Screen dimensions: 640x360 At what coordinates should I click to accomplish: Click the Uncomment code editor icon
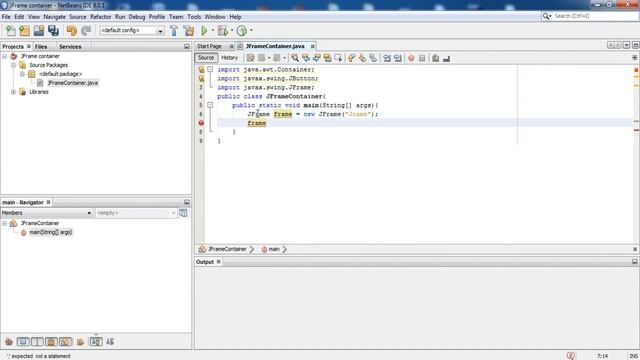[447, 58]
